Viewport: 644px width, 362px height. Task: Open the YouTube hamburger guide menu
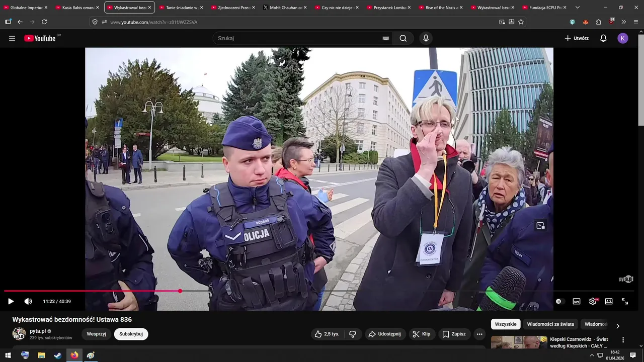point(12,38)
